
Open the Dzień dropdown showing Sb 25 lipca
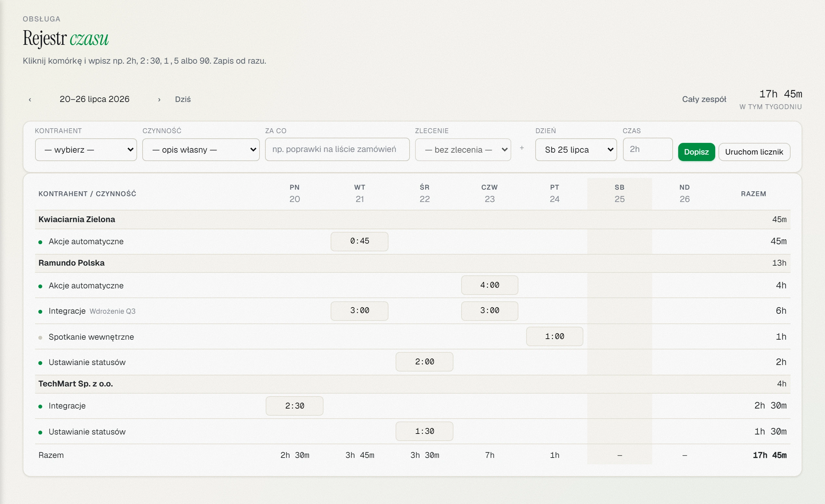(x=576, y=150)
